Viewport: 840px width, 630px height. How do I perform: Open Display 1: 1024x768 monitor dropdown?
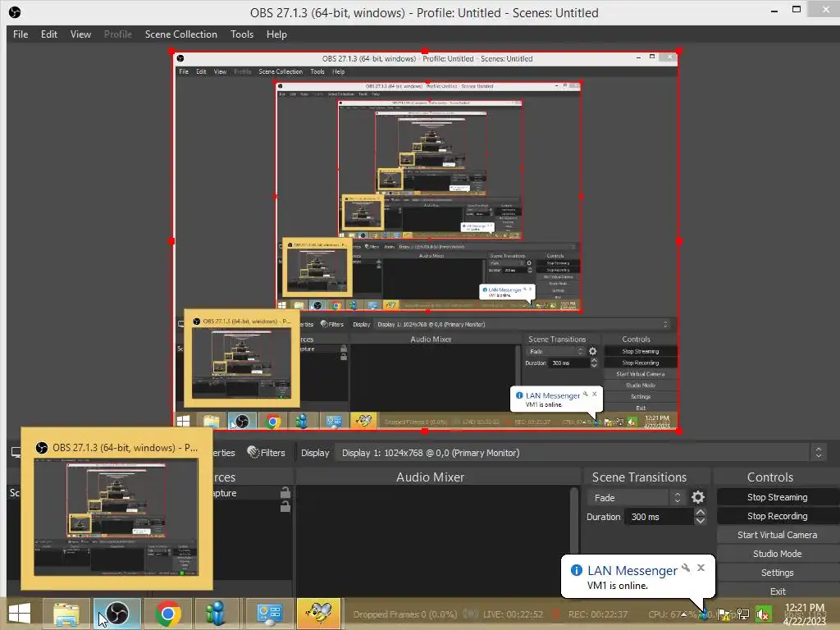580,453
